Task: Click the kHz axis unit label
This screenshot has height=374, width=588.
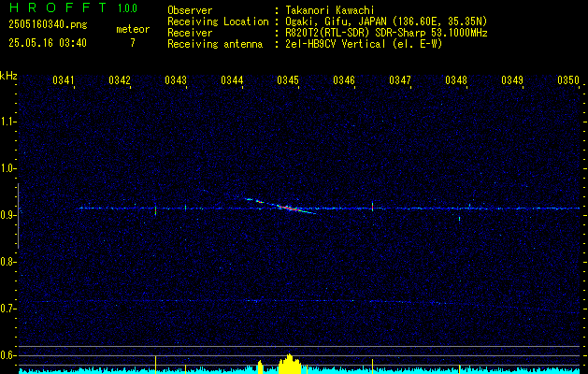Action: pyautogui.click(x=8, y=76)
